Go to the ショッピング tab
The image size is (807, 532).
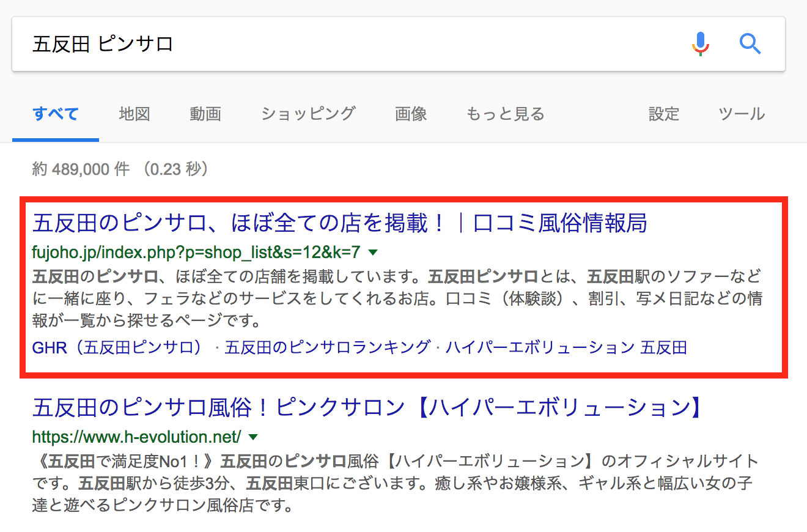pyautogui.click(x=308, y=114)
